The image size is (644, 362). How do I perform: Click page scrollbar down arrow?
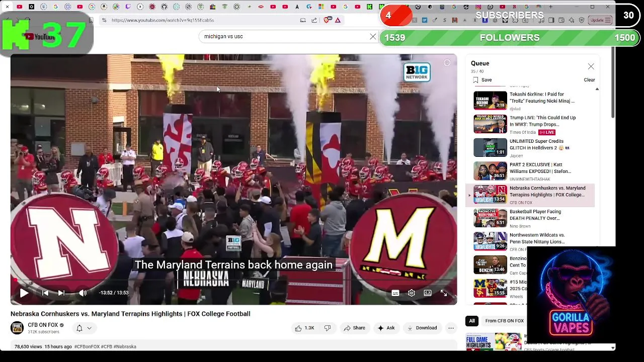[613, 347]
